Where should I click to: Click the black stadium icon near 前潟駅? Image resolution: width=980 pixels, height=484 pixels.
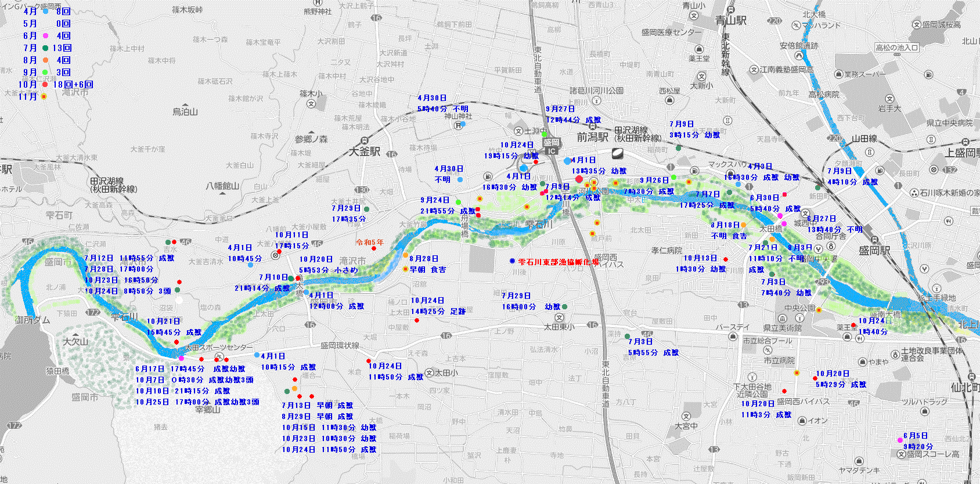[x=618, y=153]
